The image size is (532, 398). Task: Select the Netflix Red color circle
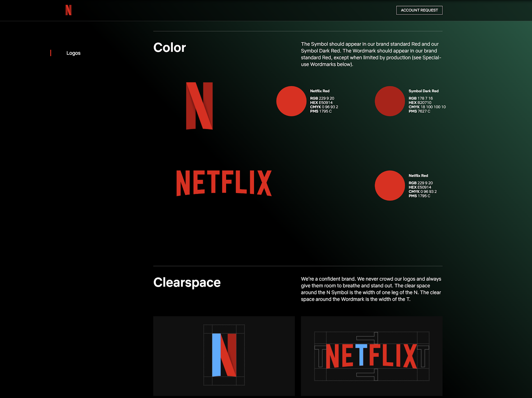pyautogui.click(x=291, y=101)
